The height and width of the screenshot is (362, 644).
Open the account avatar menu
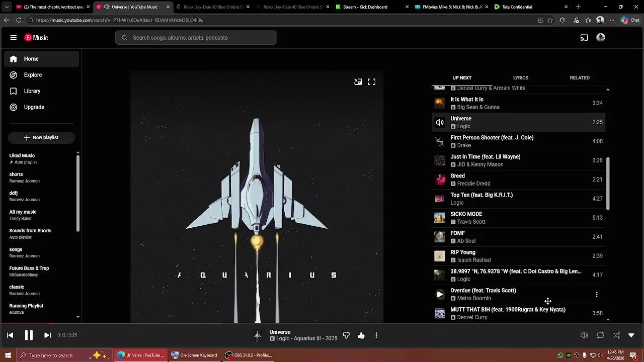(x=601, y=38)
